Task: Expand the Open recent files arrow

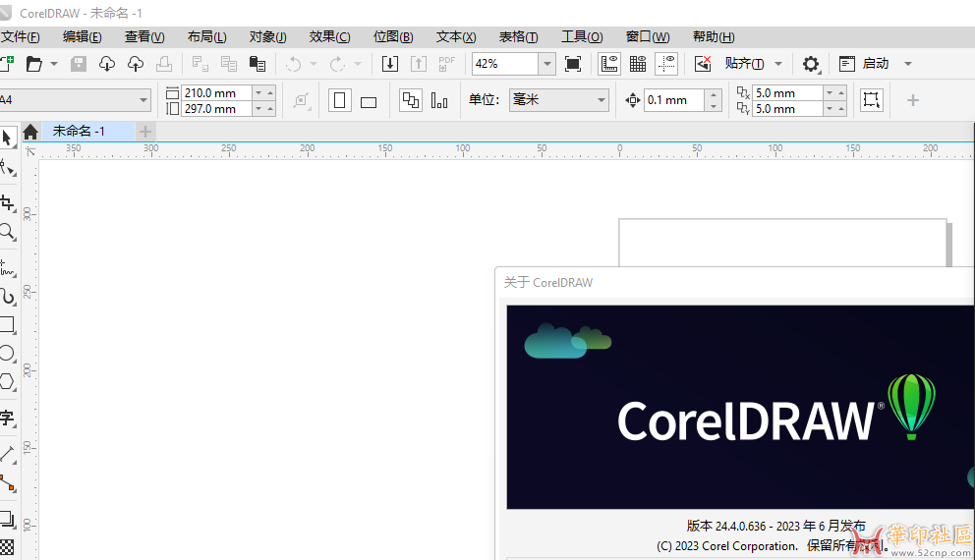Action: tap(54, 64)
